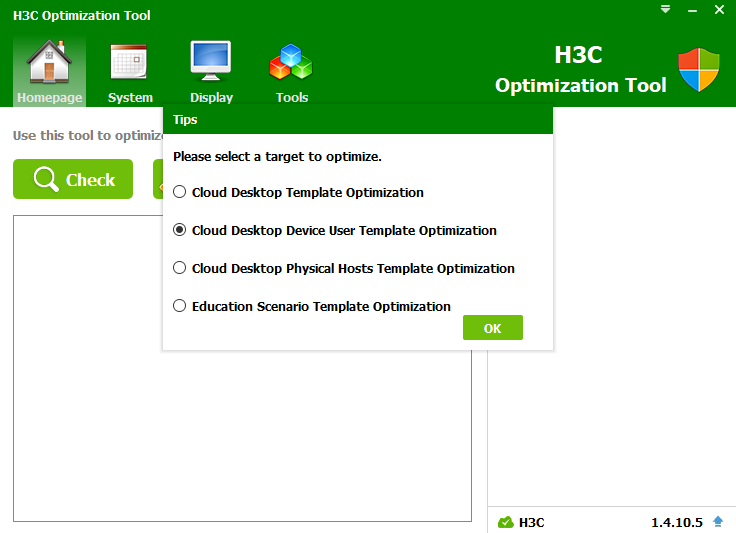This screenshot has height=533, width=736.
Task: Click the 'Please select a target to optimize.' text
Action: pos(277,157)
